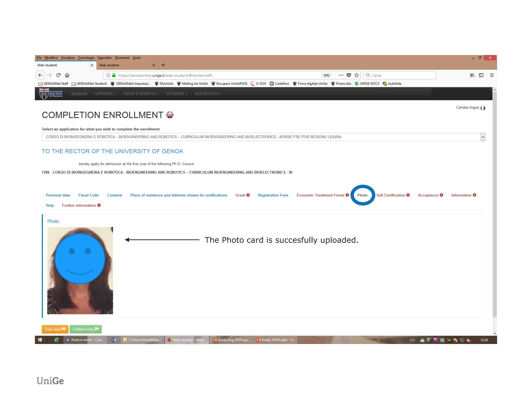
Task: Click the green Confirm entry button
Action: [x=85, y=329]
